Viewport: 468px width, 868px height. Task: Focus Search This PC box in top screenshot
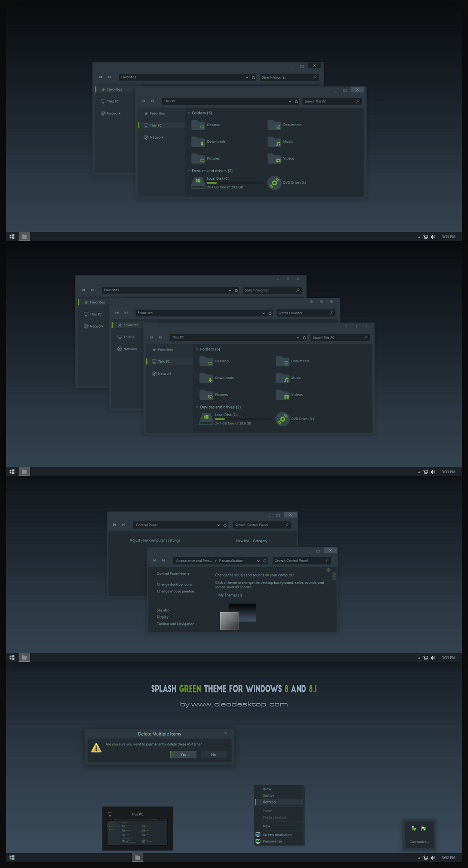tap(332, 101)
